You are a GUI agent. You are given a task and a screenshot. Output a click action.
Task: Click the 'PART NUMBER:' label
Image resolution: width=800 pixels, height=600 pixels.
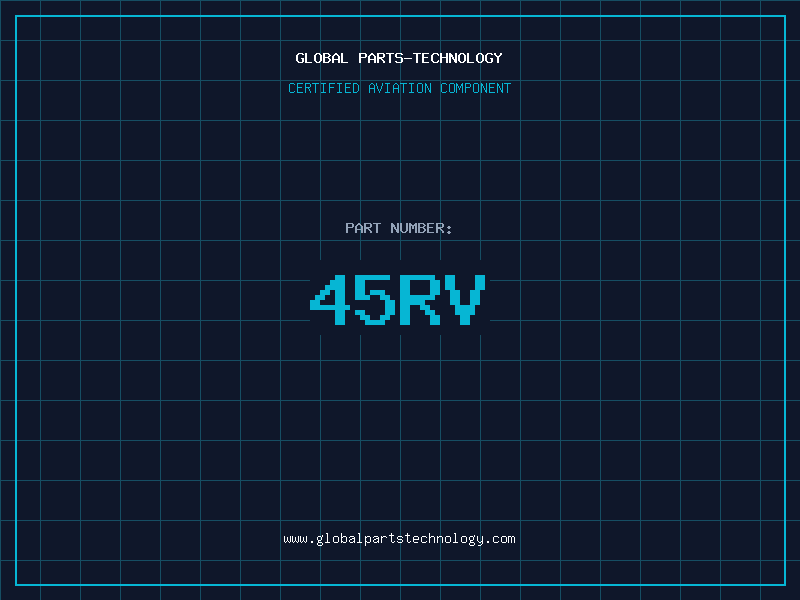click(398, 228)
